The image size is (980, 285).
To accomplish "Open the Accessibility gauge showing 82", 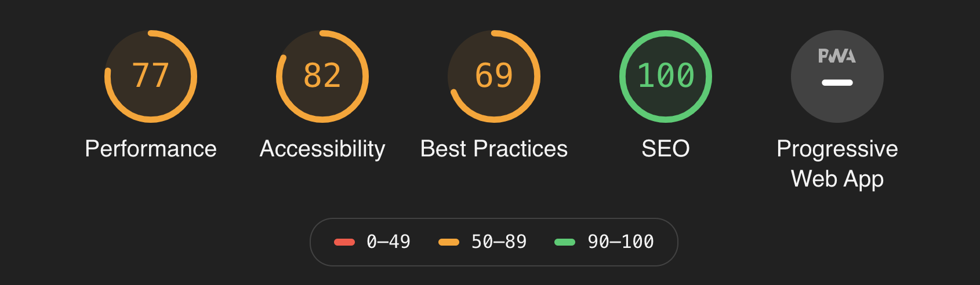I will (x=322, y=76).
